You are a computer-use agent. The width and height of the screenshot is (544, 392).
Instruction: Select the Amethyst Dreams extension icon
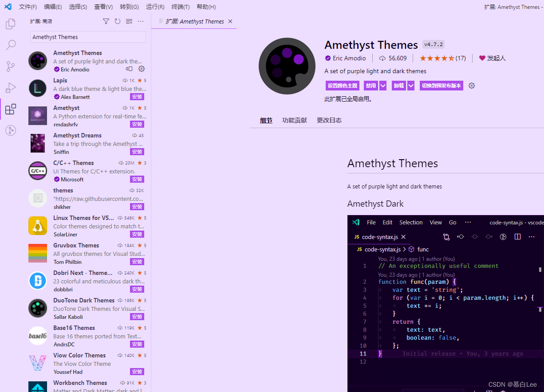tap(38, 143)
